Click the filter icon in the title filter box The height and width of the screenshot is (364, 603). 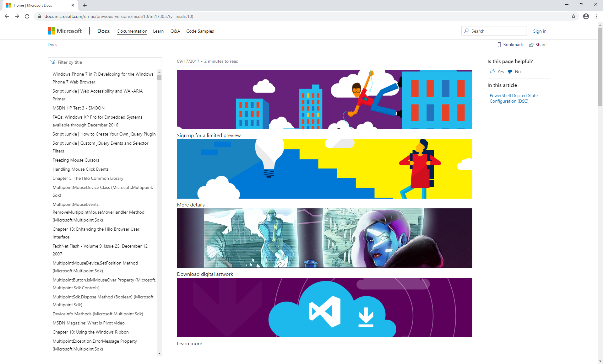[53, 62]
